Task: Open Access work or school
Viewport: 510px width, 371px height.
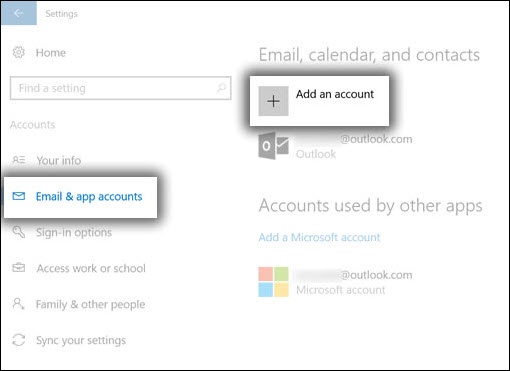Action: [91, 268]
